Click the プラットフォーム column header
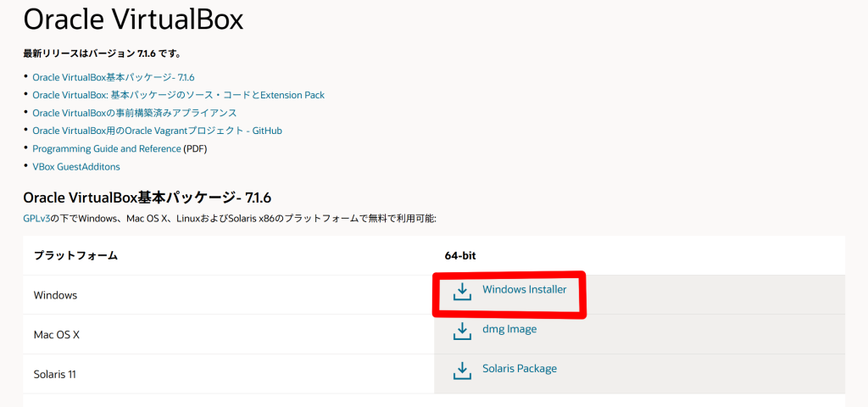 point(75,255)
